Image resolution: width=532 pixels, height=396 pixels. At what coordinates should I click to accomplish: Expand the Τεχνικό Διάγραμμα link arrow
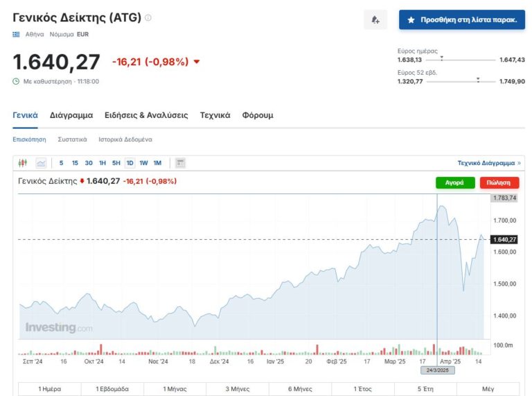tap(520, 163)
